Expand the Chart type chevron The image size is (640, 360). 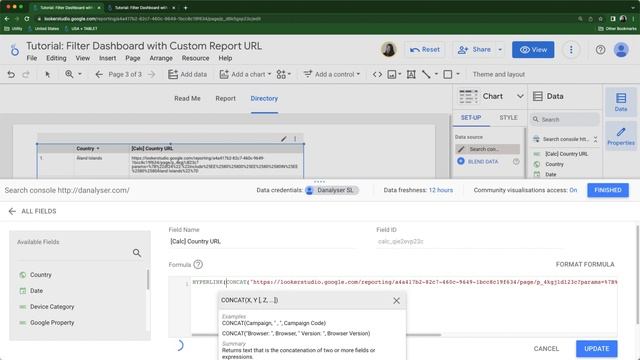pos(520,96)
